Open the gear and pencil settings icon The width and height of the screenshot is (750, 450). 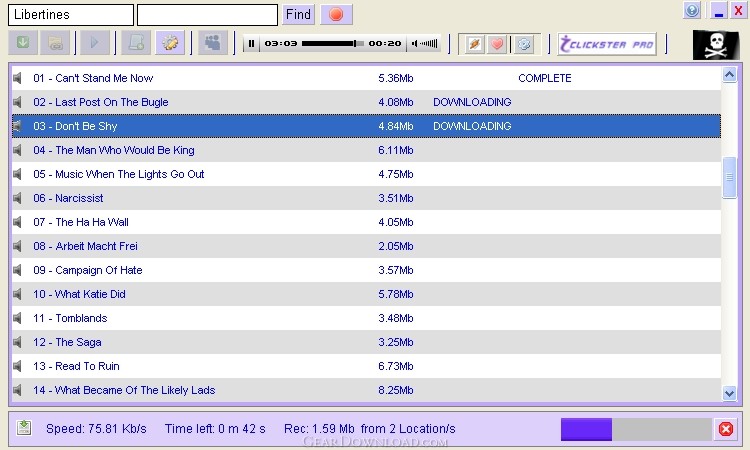click(170, 43)
